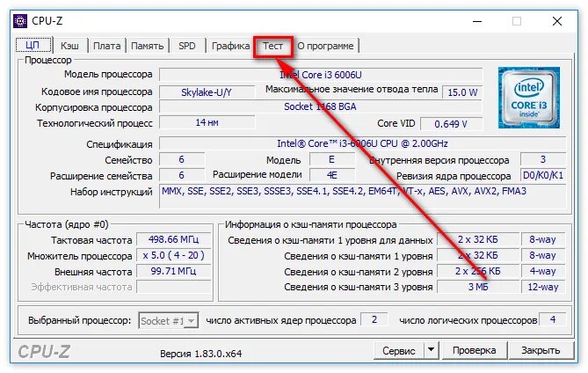Click the Проверка button
The height and width of the screenshot is (373, 588).
[475, 350]
